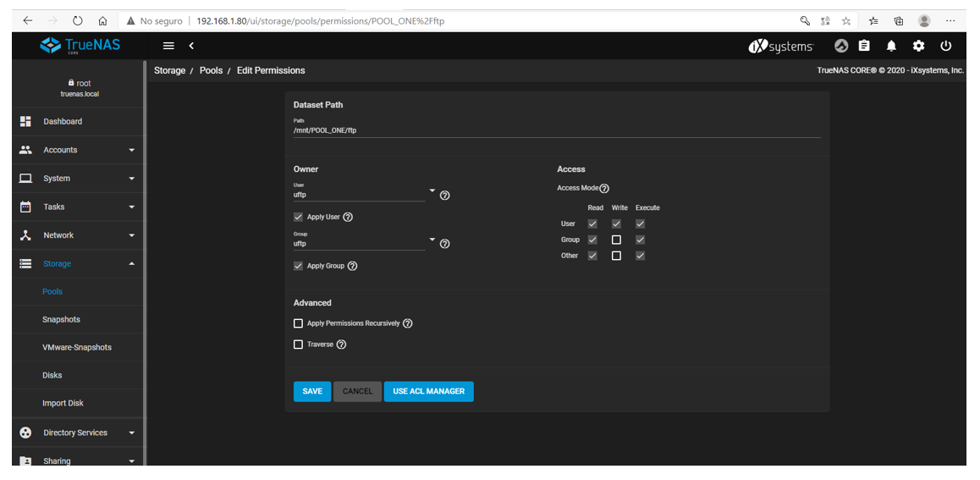Toggle the hamburger side menu
980x480 pixels.
click(x=168, y=46)
